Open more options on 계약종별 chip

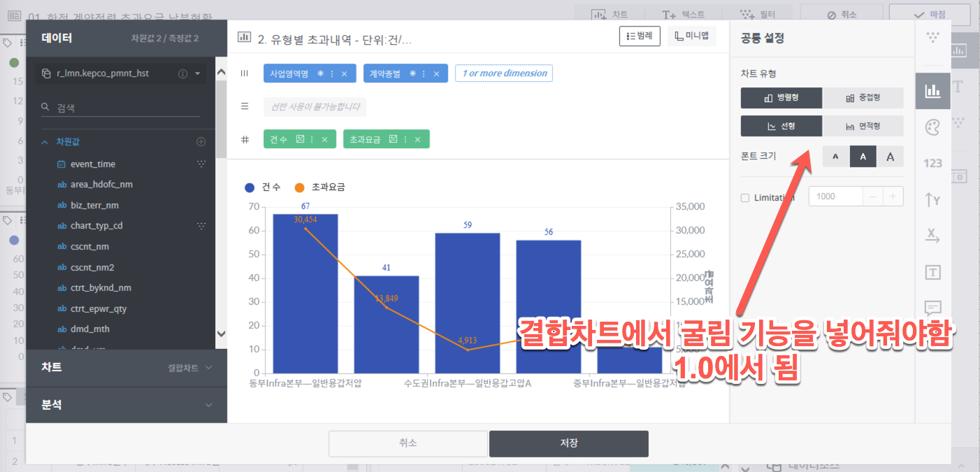tap(424, 73)
